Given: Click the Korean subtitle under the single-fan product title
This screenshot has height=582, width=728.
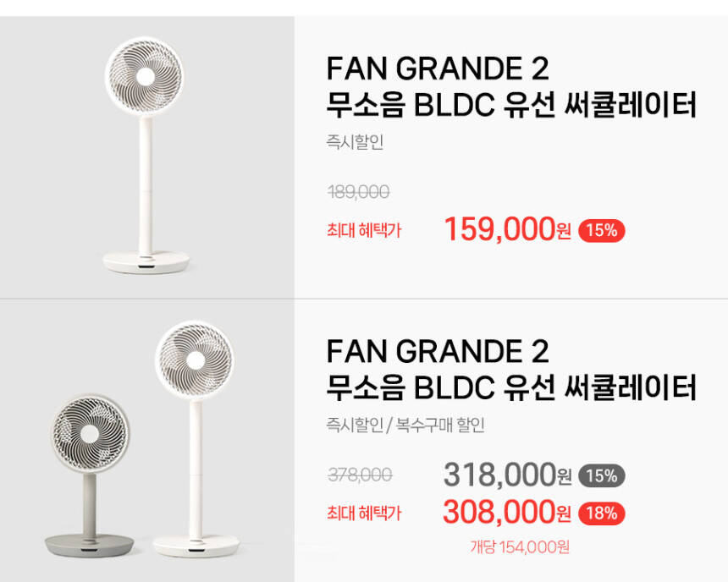Looking at the screenshot, I should (510, 107).
